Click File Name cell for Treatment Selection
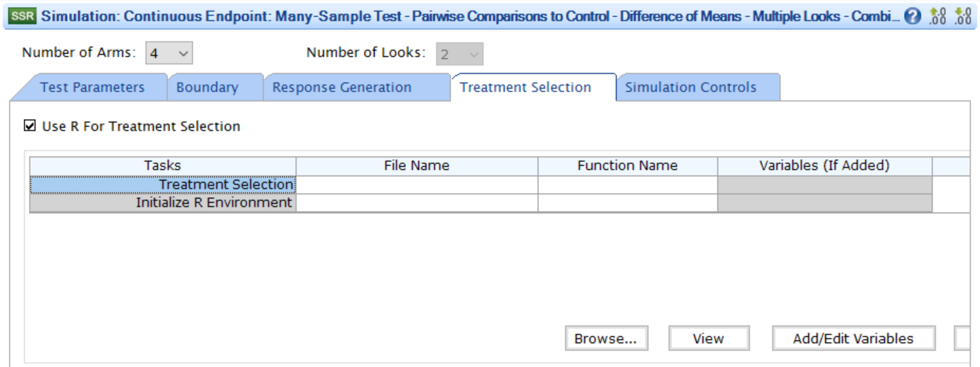The image size is (980, 367). 416,185
